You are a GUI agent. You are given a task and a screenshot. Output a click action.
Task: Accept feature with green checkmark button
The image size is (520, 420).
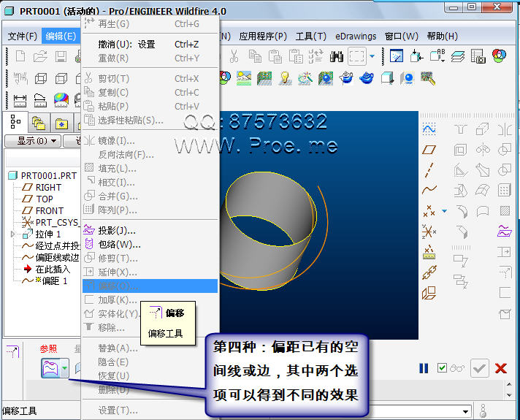pos(480,368)
